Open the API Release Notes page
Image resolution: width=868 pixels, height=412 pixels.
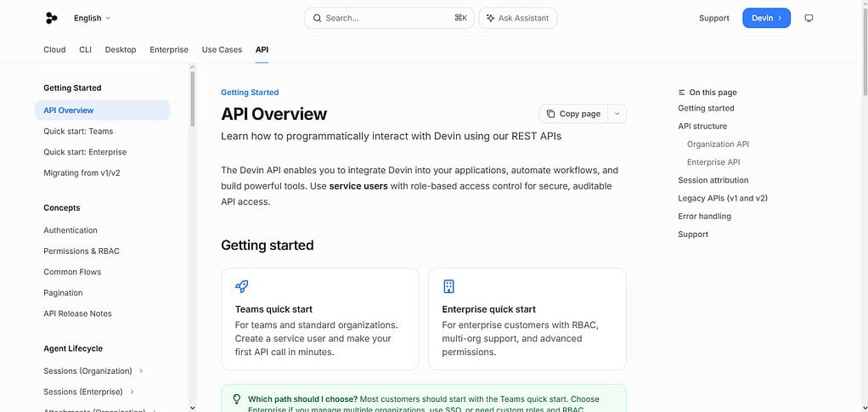pos(77,313)
